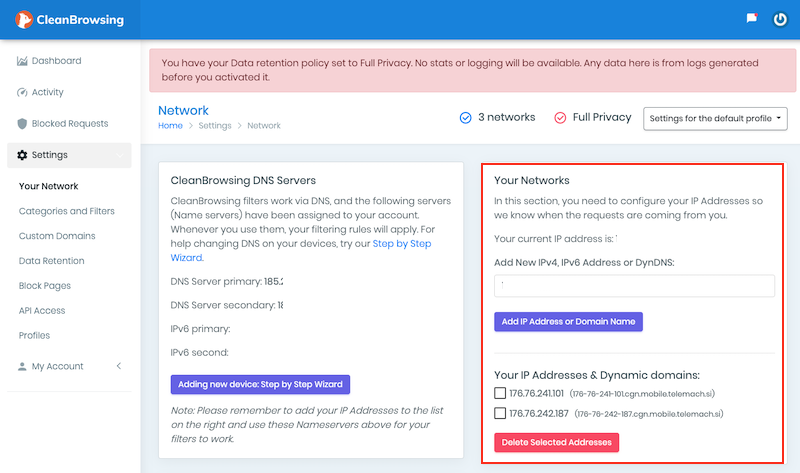Click the Network page heading
This screenshot has width=800, height=473.
coord(183,110)
